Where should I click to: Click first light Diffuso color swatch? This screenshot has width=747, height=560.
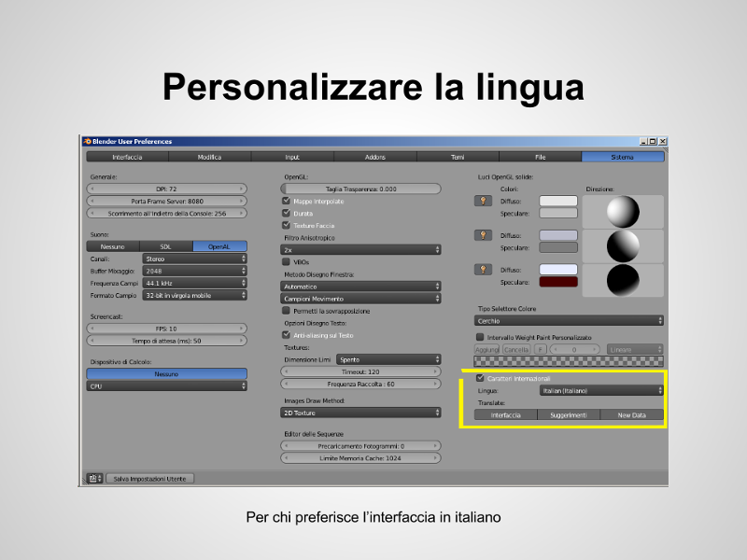click(x=558, y=201)
